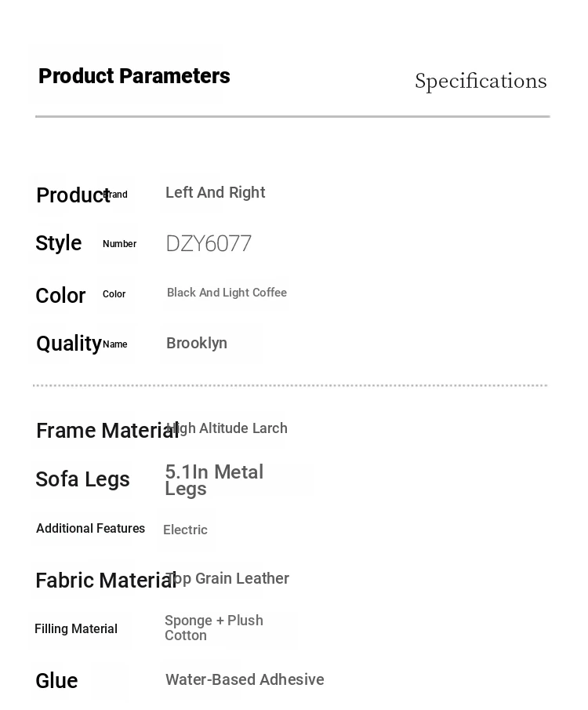Click the Product Parameters heading

click(x=134, y=76)
